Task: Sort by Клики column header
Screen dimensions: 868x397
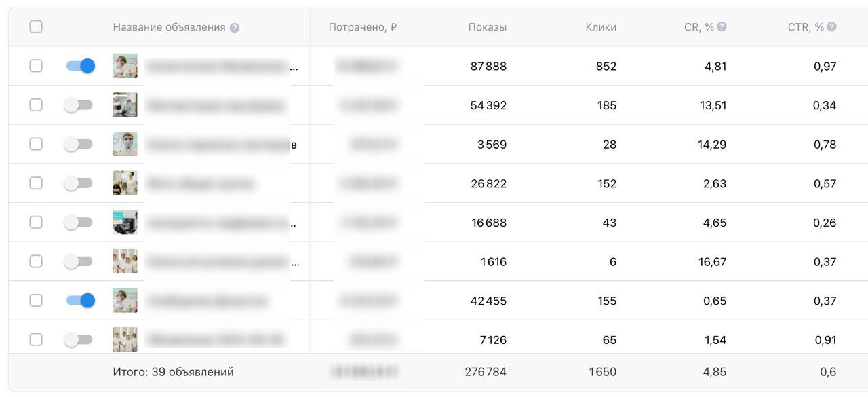Action: [601, 28]
